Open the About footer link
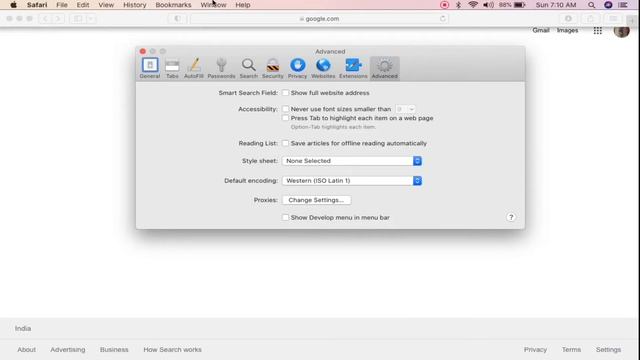Image resolution: width=640 pixels, height=360 pixels. pos(27,349)
